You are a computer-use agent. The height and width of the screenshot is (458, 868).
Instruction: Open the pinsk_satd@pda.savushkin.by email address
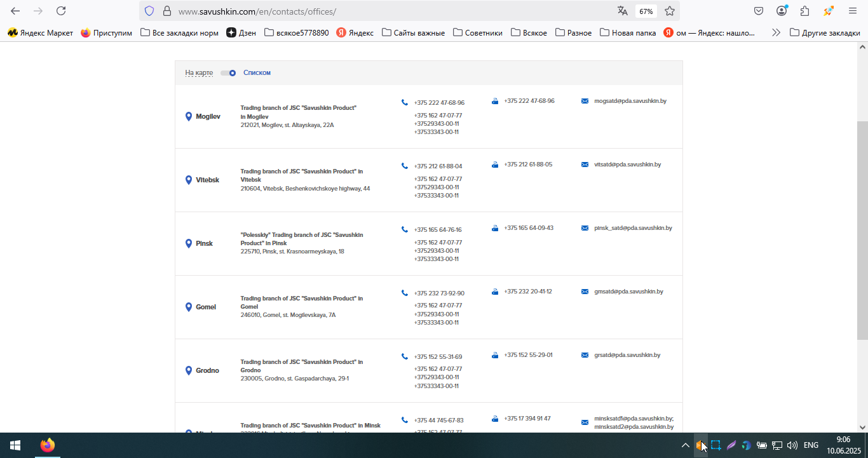tap(633, 228)
